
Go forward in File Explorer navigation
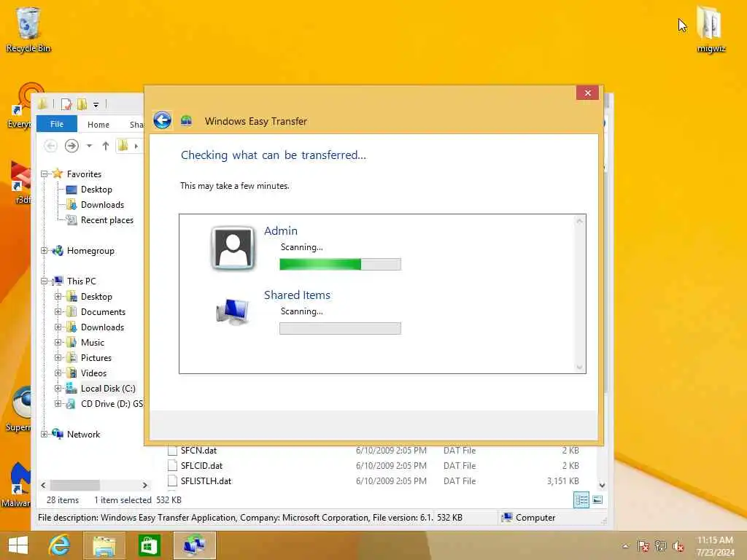coord(71,146)
